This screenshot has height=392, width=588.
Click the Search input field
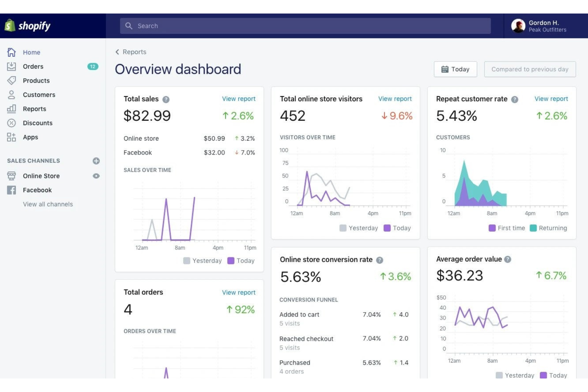coord(305,26)
